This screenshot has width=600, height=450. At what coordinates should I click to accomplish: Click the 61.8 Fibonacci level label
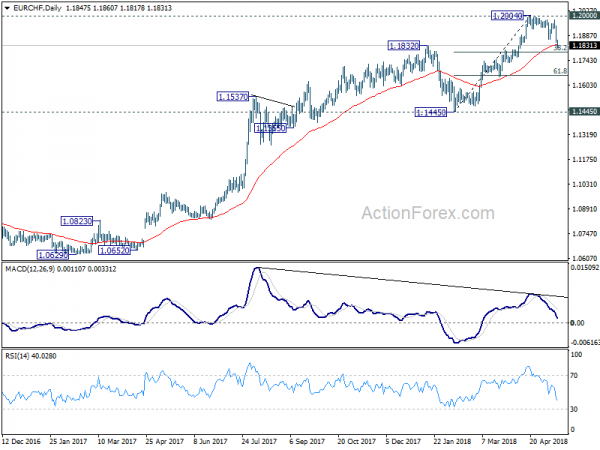[x=560, y=71]
